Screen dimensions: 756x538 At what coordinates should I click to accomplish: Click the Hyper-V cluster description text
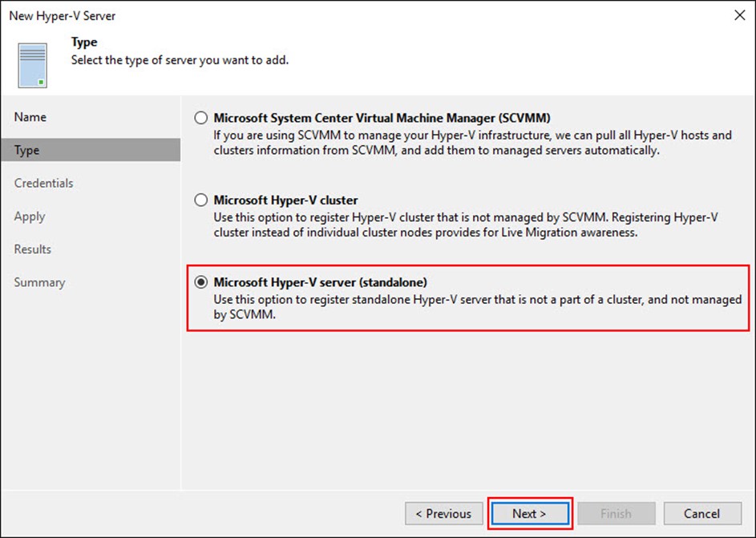pyautogui.click(x=466, y=225)
